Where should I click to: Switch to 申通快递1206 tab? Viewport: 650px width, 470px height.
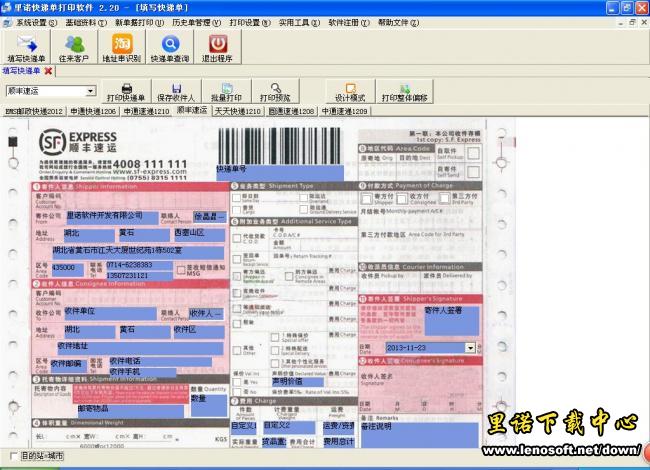tap(93, 111)
